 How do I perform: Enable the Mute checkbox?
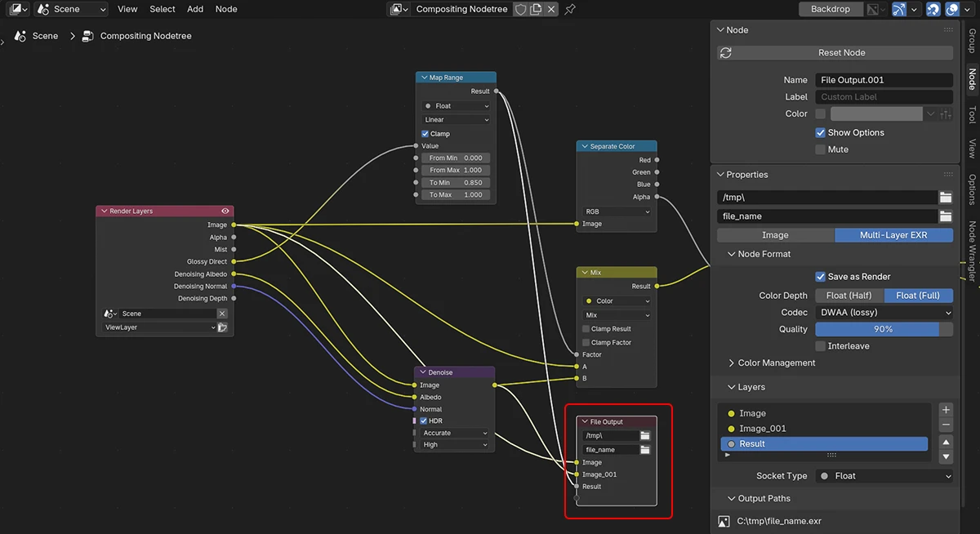[820, 149]
